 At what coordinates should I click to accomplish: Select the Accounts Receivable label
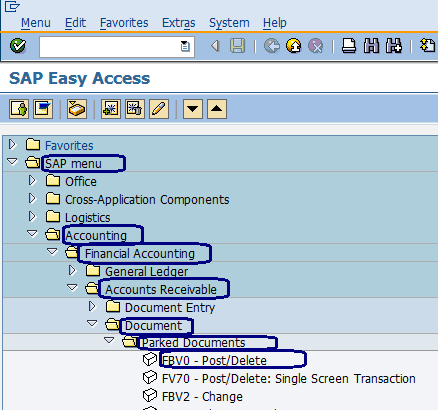[x=161, y=290]
